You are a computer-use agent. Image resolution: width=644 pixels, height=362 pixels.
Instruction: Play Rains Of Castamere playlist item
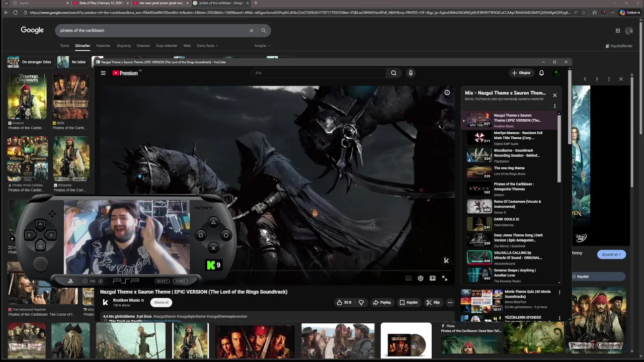pos(509,206)
